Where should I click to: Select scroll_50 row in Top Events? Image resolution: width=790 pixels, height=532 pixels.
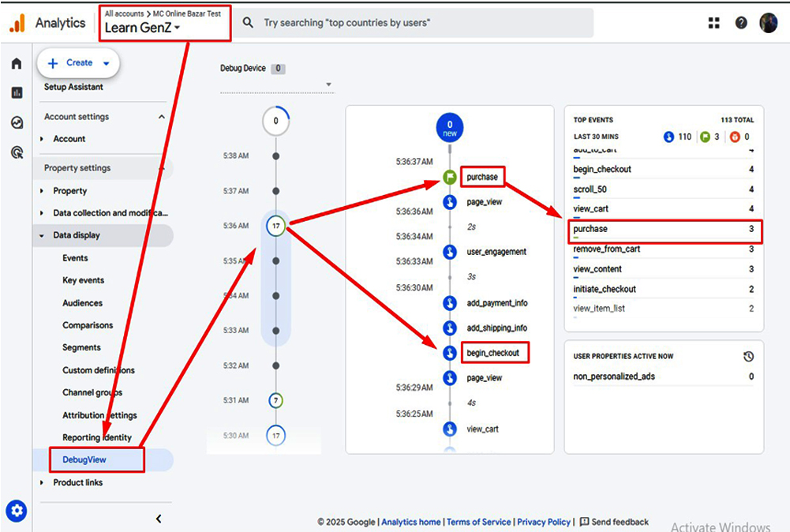pos(664,190)
